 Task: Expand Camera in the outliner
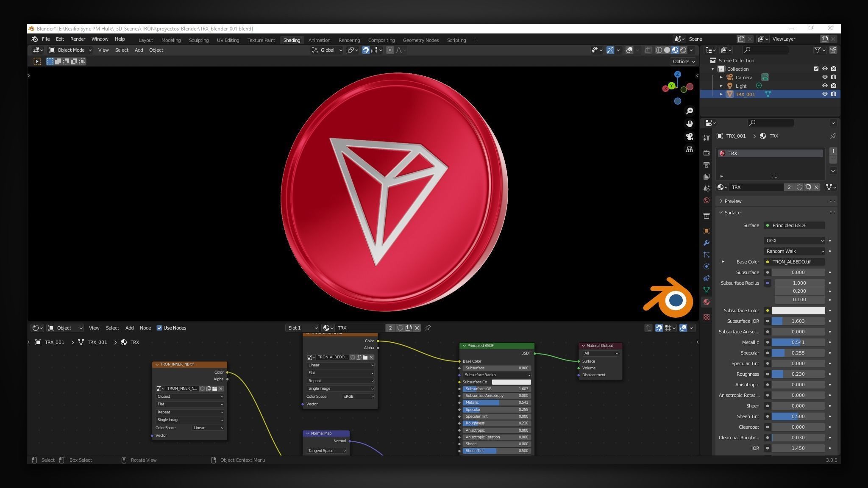[x=721, y=77]
